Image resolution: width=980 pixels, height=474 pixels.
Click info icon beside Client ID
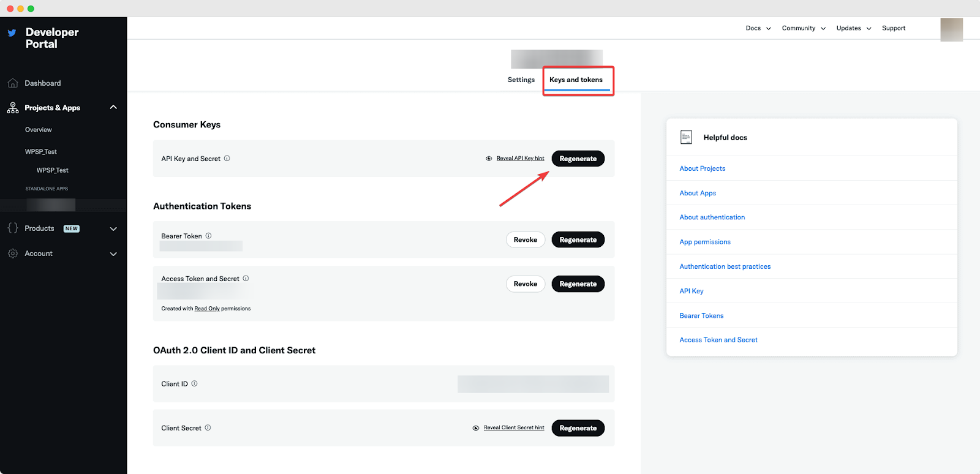pyautogui.click(x=194, y=383)
